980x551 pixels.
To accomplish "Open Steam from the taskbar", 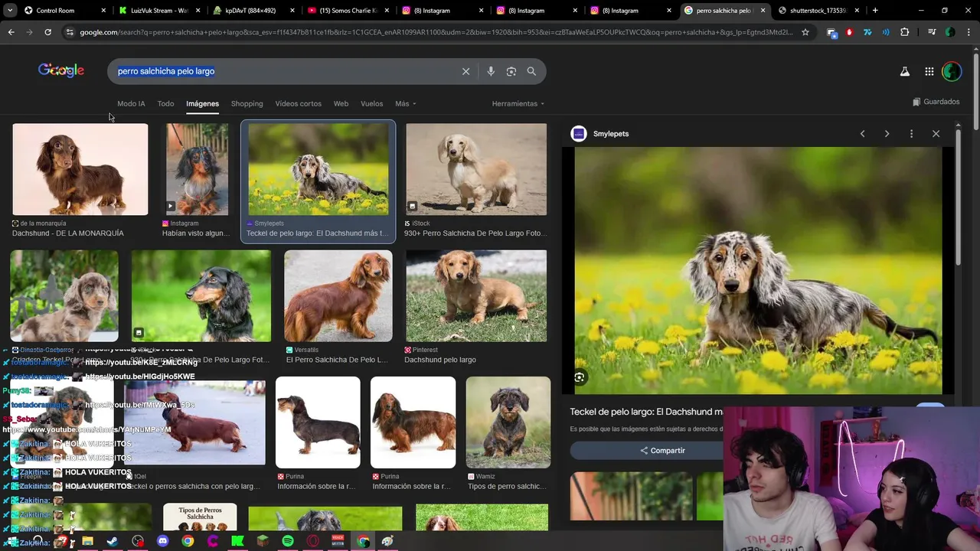I will 112,541.
